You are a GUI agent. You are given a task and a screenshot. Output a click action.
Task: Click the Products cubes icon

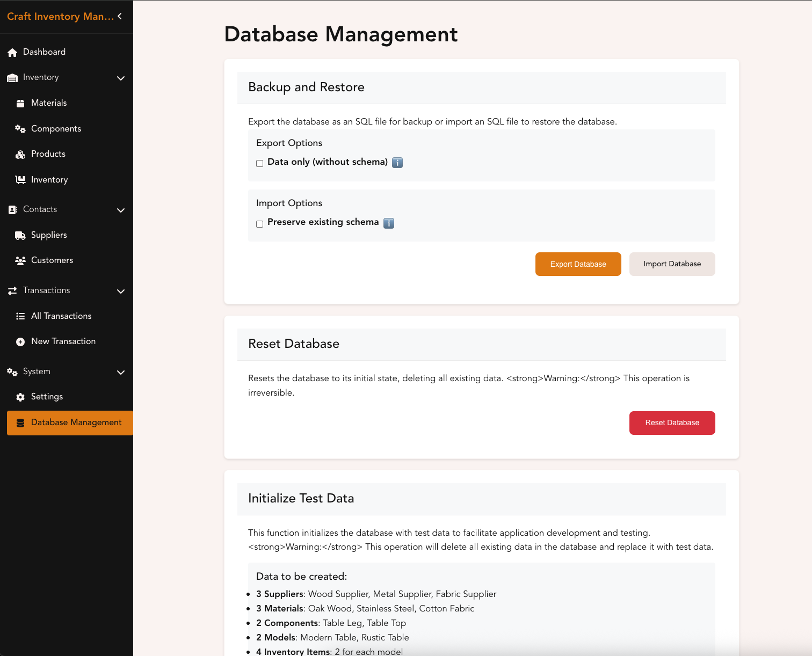(20, 154)
